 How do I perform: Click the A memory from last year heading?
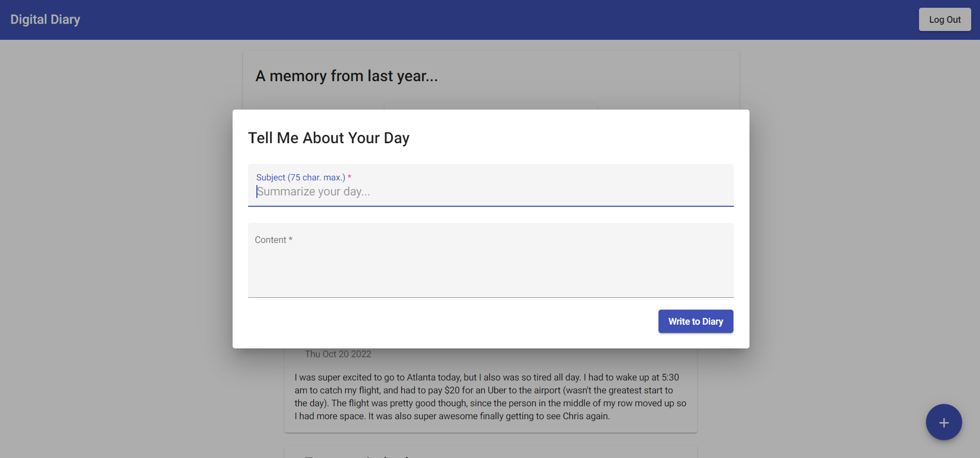click(346, 76)
